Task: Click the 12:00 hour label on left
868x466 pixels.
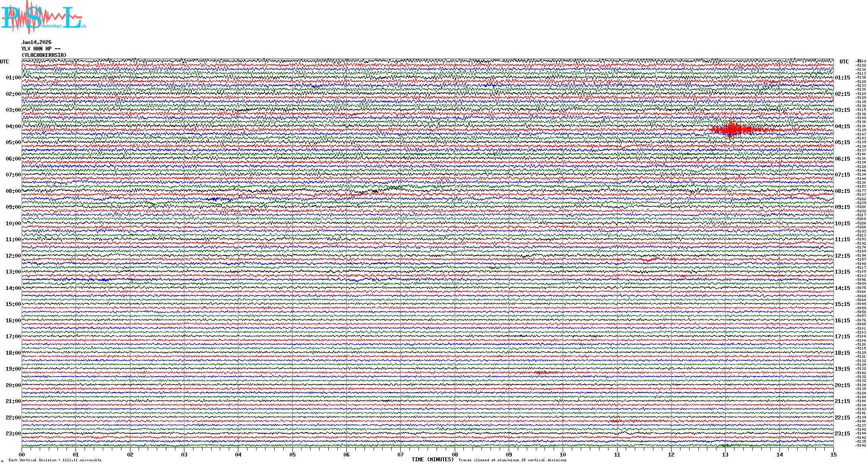Action: (13, 256)
